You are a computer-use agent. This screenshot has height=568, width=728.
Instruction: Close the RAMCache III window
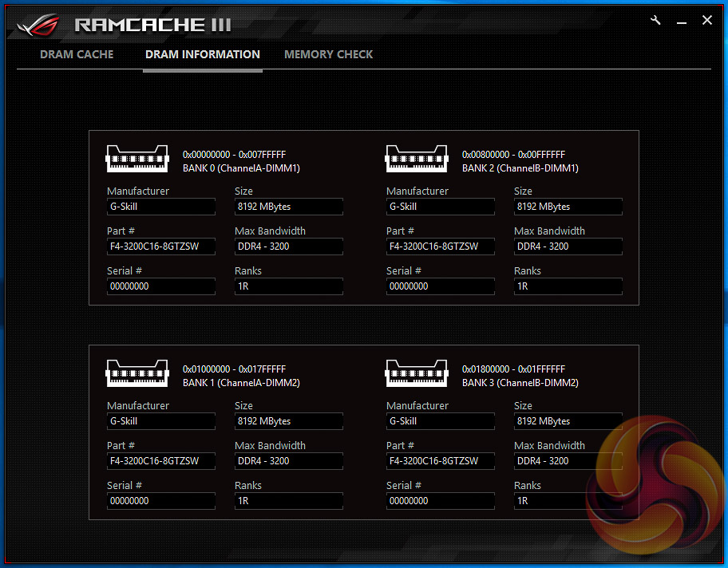(x=707, y=21)
